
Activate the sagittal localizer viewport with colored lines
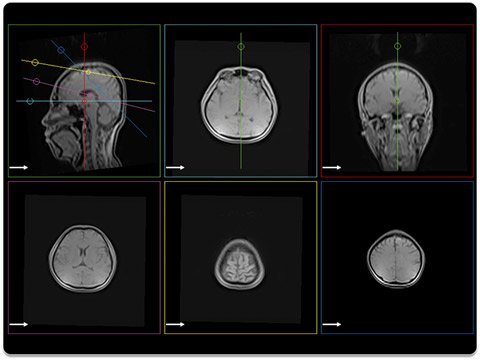(x=84, y=101)
